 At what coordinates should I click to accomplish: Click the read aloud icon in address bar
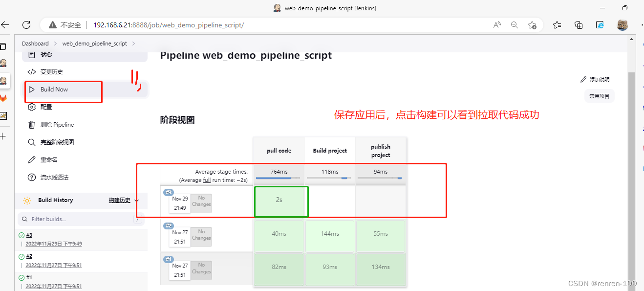coord(497,25)
